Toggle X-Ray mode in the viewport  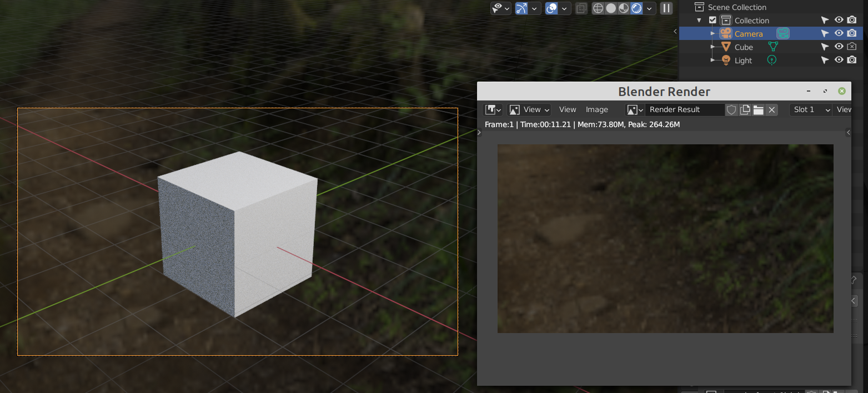pyautogui.click(x=581, y=8)
